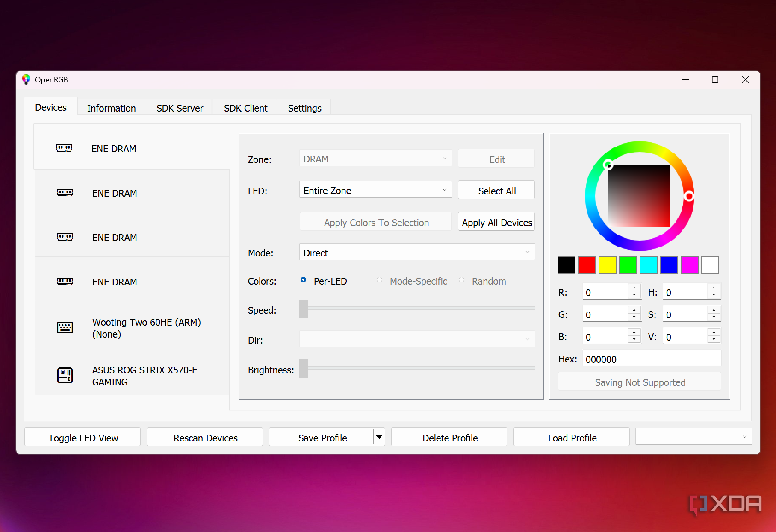Choose the Mode-Specific colors option

pos(379,280)
